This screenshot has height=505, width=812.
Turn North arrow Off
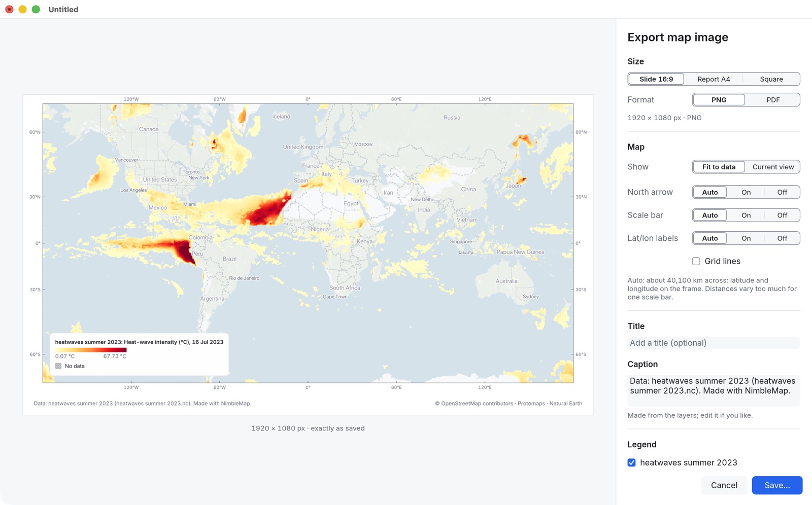pos(782,192)
